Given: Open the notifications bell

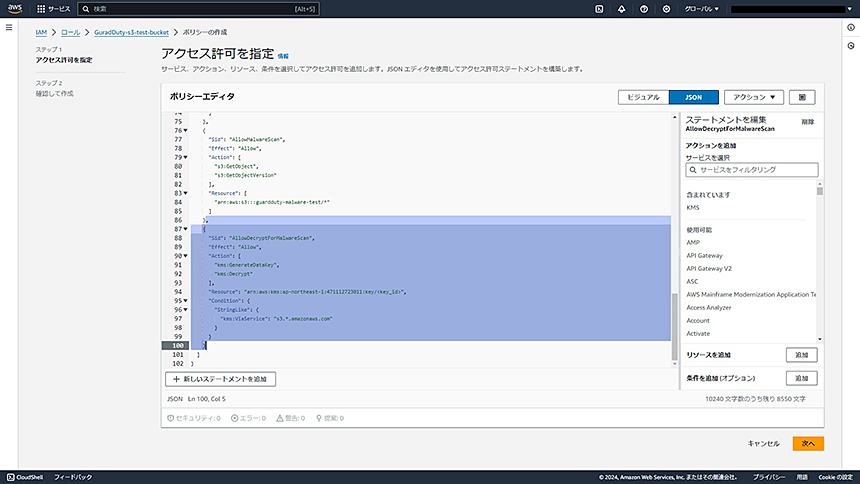Looking at the screenshot, I should click(x=621, y=9).
